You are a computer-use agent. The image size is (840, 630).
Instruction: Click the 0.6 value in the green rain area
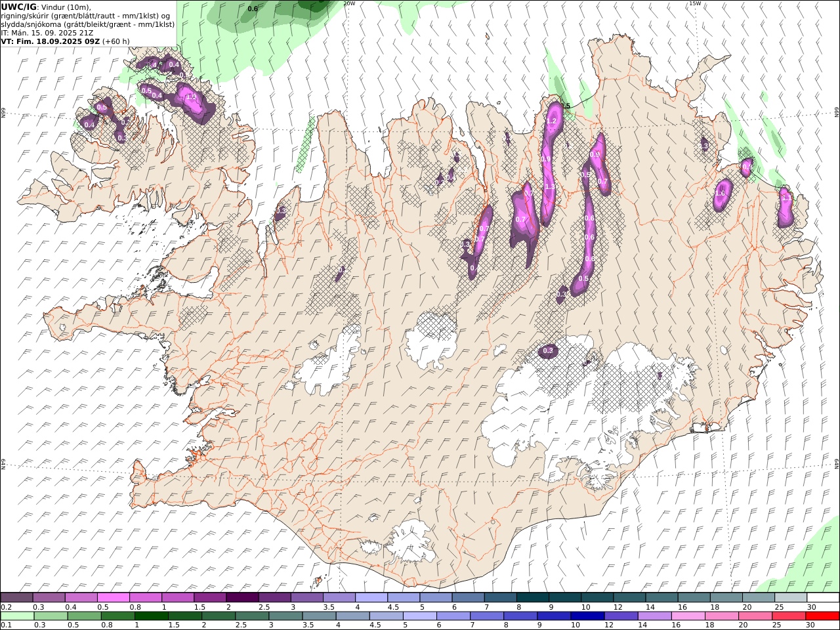252,9
